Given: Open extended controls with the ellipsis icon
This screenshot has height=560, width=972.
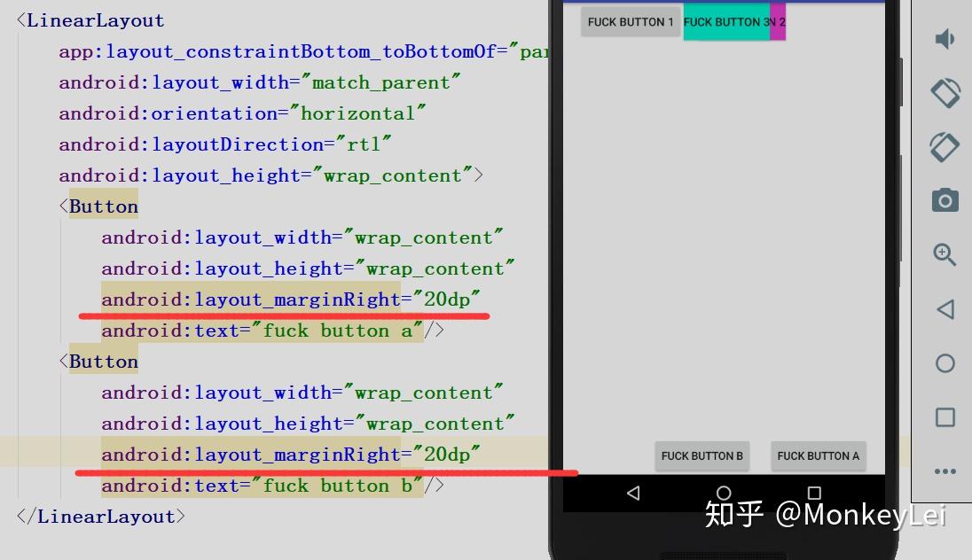Looking at the screenshot, I should coord(945,471).
